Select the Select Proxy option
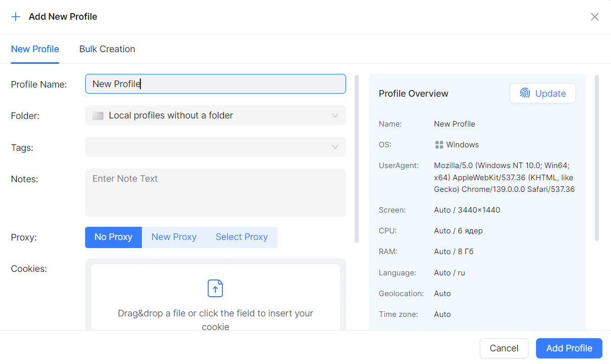Screen dimensions: 611x364 tap(242, 237)
